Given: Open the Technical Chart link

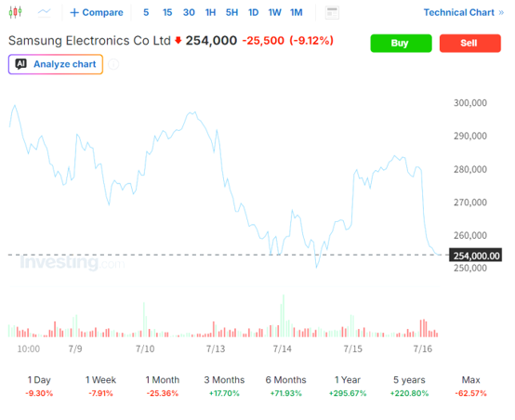Looking at the screenshot, I should (459, 12).
